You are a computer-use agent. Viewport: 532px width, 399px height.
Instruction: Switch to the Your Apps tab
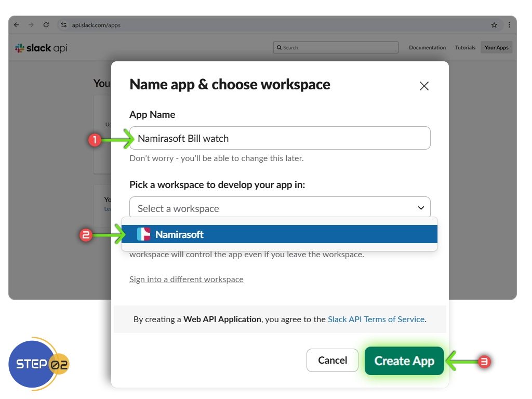(496, 48)
